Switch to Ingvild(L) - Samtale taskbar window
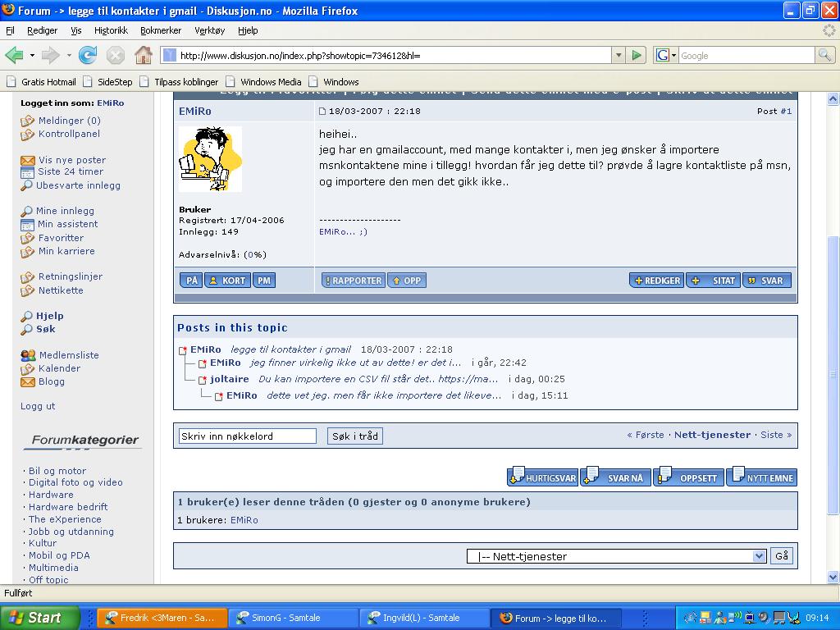Viewport: 840px width, 630px height. pos(425,618)
